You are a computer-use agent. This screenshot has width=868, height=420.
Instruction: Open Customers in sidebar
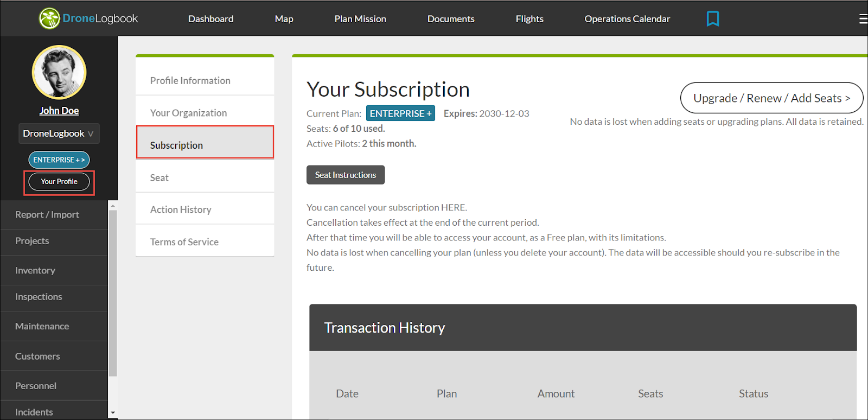(x=54, y=357)
